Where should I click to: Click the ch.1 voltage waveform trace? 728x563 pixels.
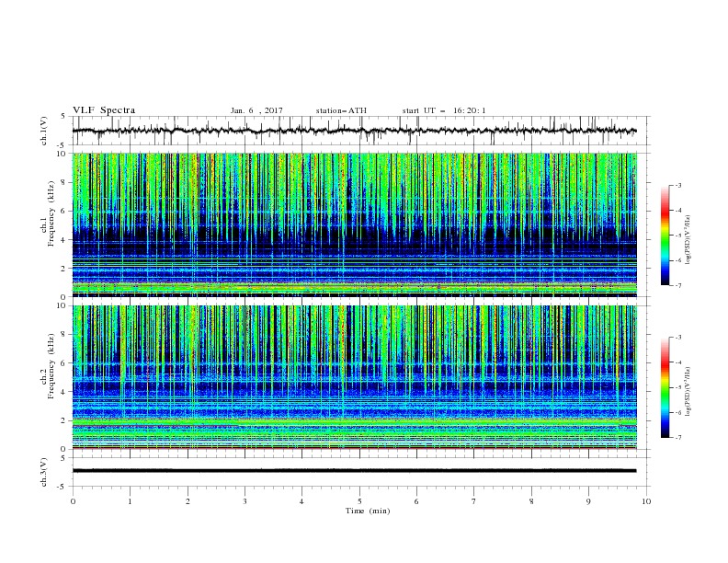(355, 131)
